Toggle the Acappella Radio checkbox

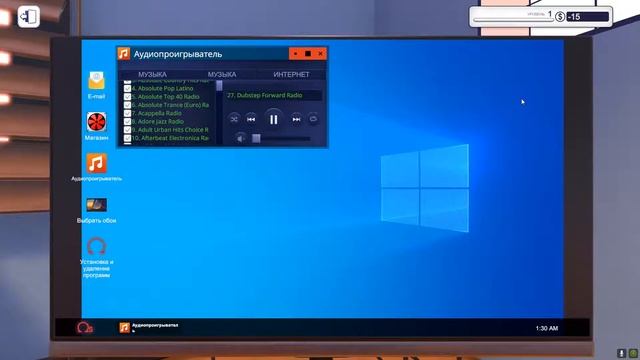click(127, 113)
